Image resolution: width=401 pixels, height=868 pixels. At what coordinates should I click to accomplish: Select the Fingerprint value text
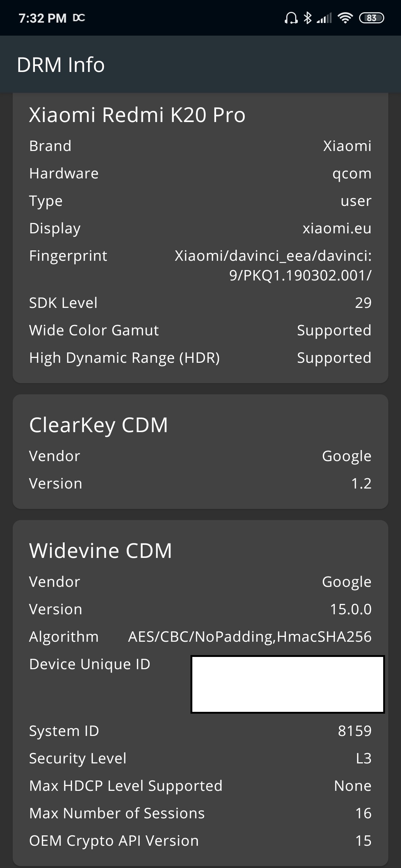pyautogui.click(x=273, y=265)
